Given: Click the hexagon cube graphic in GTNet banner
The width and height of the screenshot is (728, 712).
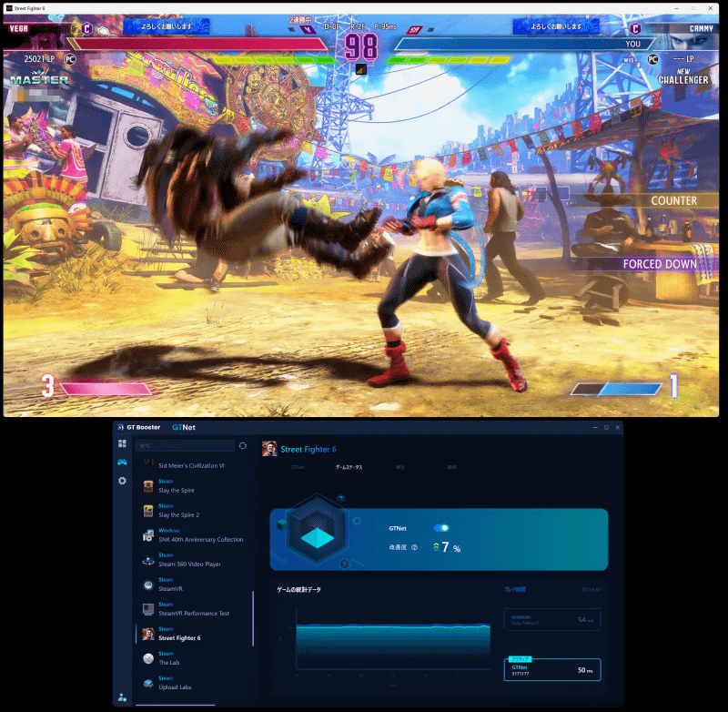Looking at the screenshot, I should tap(317, 529).
